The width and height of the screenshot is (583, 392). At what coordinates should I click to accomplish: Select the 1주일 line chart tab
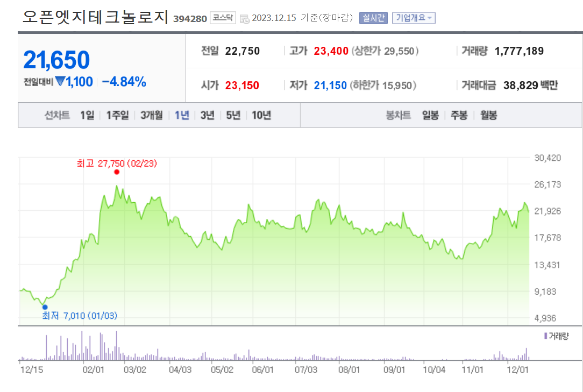pyautogui.click(x=117, y=115)
